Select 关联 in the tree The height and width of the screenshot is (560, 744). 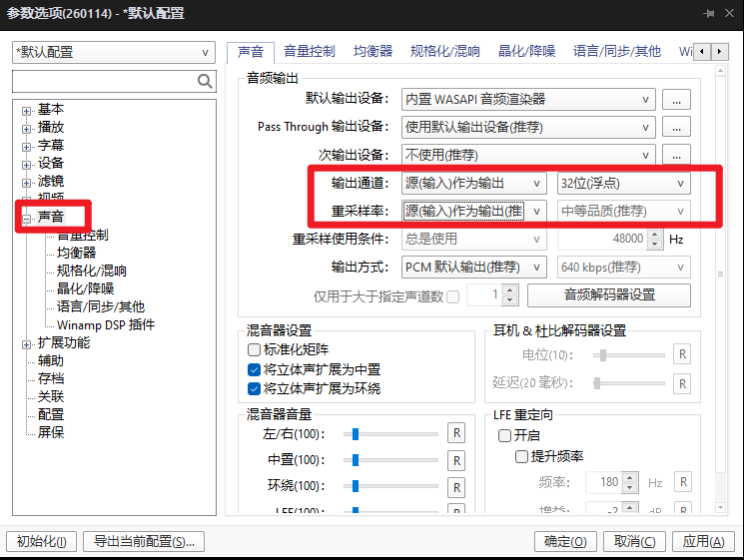point(51,396)
